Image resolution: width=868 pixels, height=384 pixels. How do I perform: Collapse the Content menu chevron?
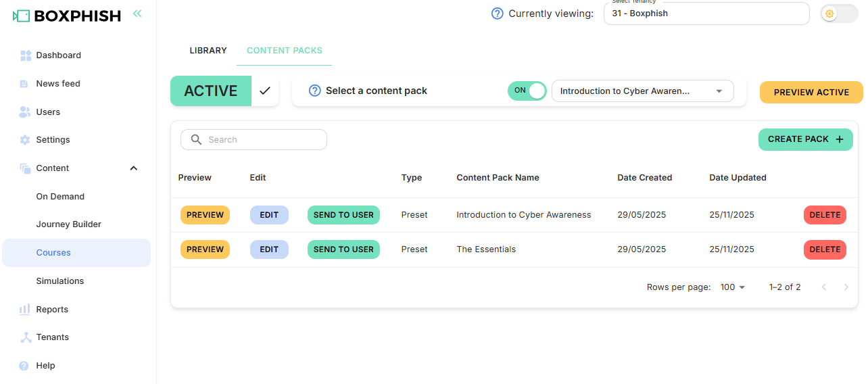[x=134, y=168]
